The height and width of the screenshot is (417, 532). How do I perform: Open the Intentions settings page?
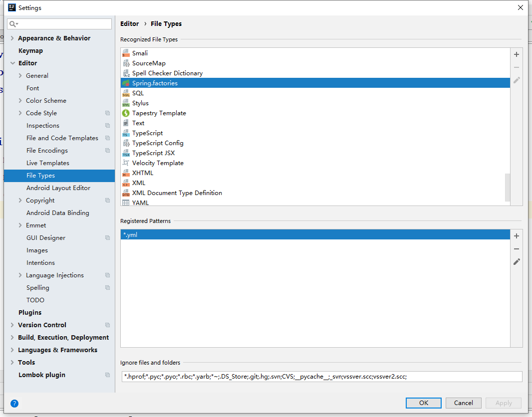coord(40,263)
